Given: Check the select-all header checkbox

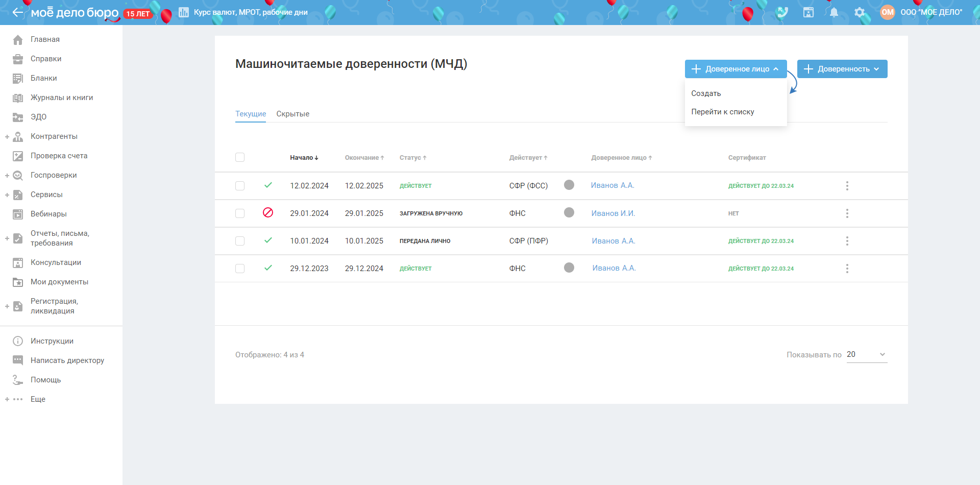Looking at the screenshot, I should (x=240, y=157).
